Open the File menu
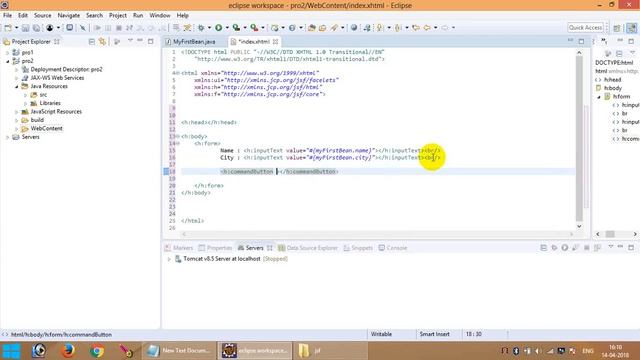640x360 pixels. 7,16
